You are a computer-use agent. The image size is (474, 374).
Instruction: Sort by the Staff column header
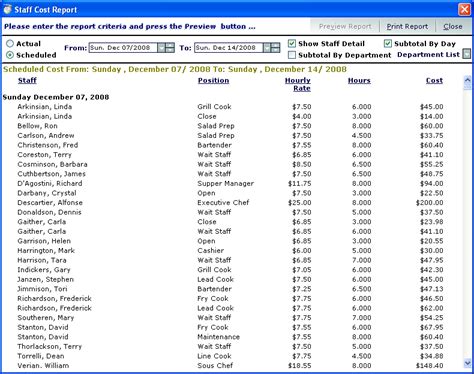tap(27, 80)
